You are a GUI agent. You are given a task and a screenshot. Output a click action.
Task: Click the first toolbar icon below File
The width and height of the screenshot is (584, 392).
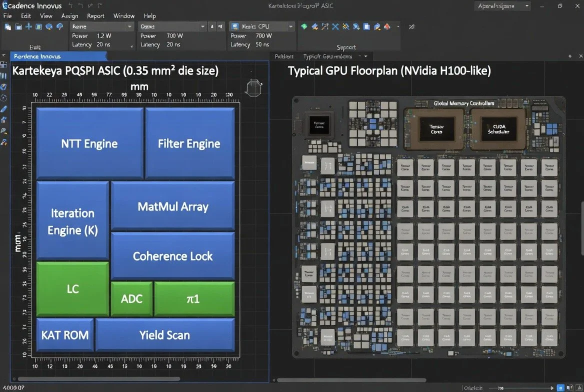coord(8,27)
